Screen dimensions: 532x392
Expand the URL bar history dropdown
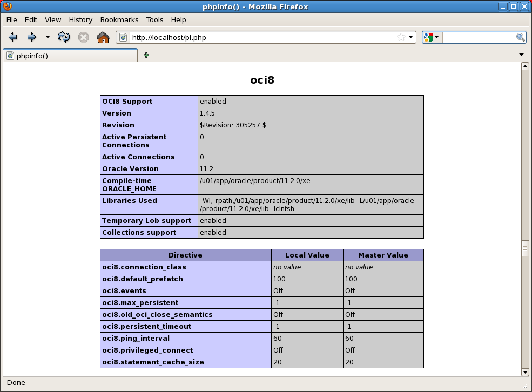point(411,37)
